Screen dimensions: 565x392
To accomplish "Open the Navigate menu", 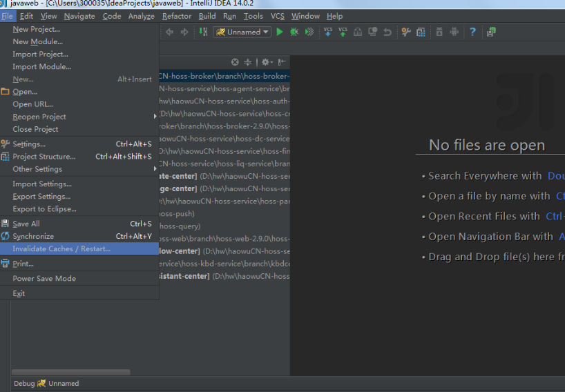I will tap(79, 16).
